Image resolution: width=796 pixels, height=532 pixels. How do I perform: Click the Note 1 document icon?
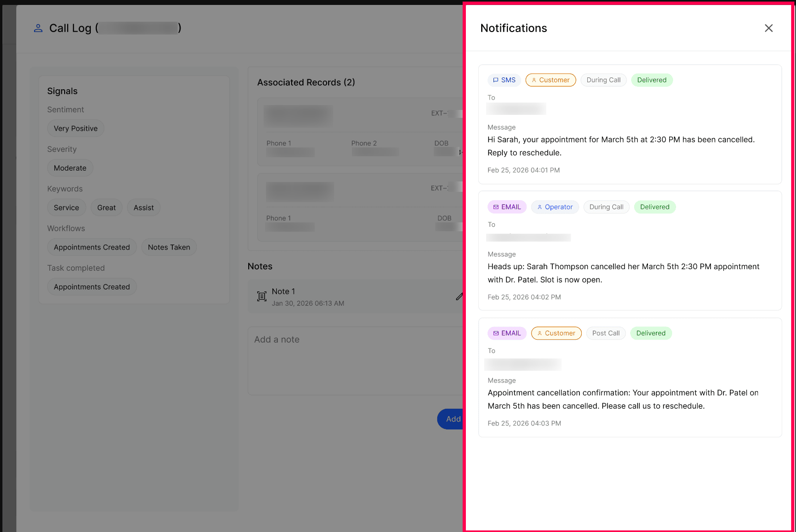[262, 296]
